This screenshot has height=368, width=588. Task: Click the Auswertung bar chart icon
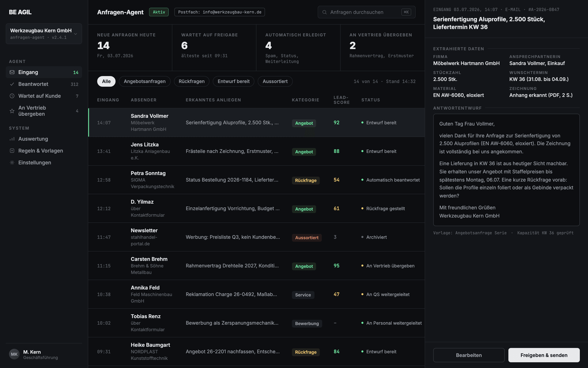pos(12,139)
